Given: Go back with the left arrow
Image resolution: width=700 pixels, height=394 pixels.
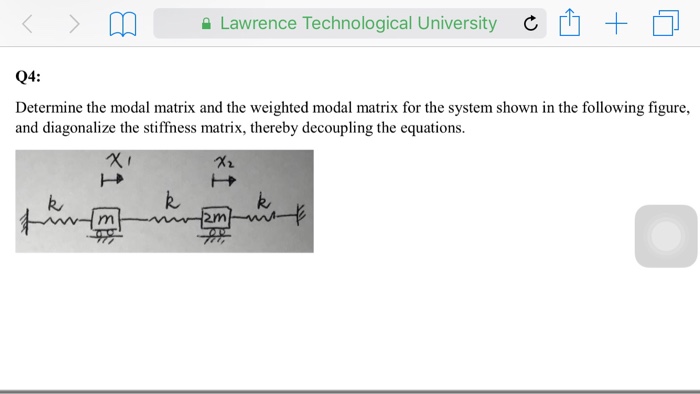Looking at the screenshot, I should 27,24.
